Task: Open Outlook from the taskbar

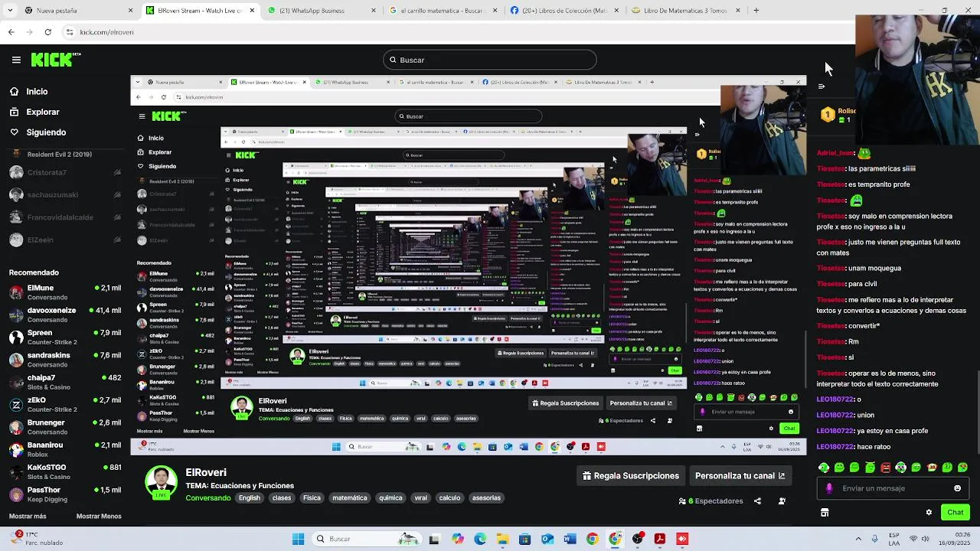Action: coord(547,539)
